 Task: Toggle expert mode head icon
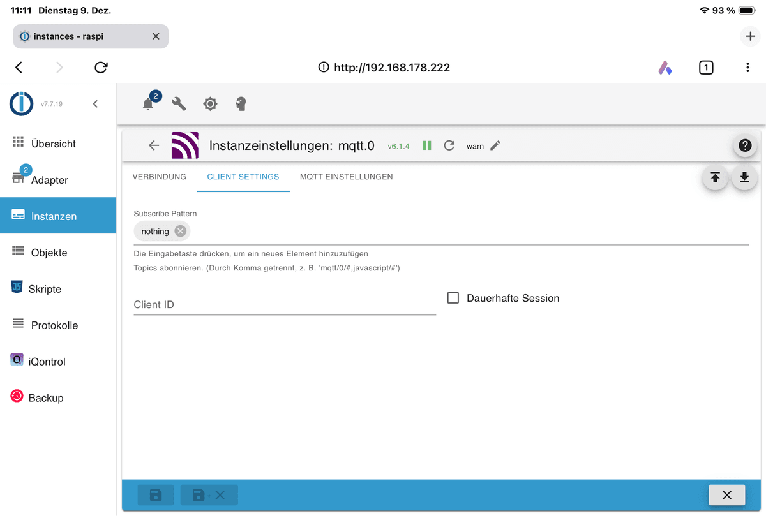click(x=241, y=104)
